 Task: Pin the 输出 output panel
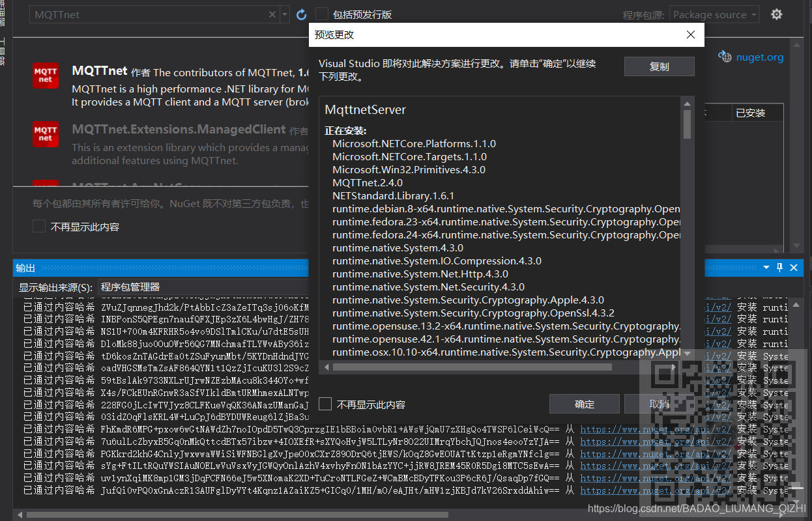[779, 267]
